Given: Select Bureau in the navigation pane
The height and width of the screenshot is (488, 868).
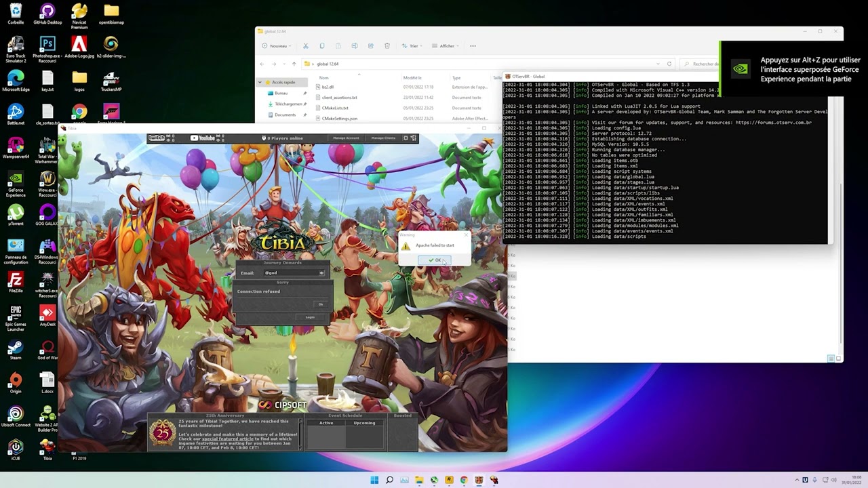Looking at the screenshot, I should tap(281, 93).
